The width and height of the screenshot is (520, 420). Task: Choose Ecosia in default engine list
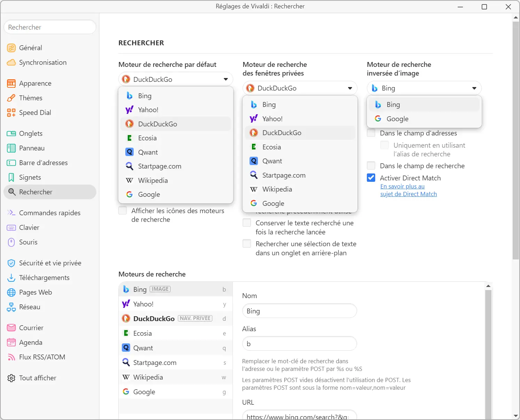pos(176,138)
